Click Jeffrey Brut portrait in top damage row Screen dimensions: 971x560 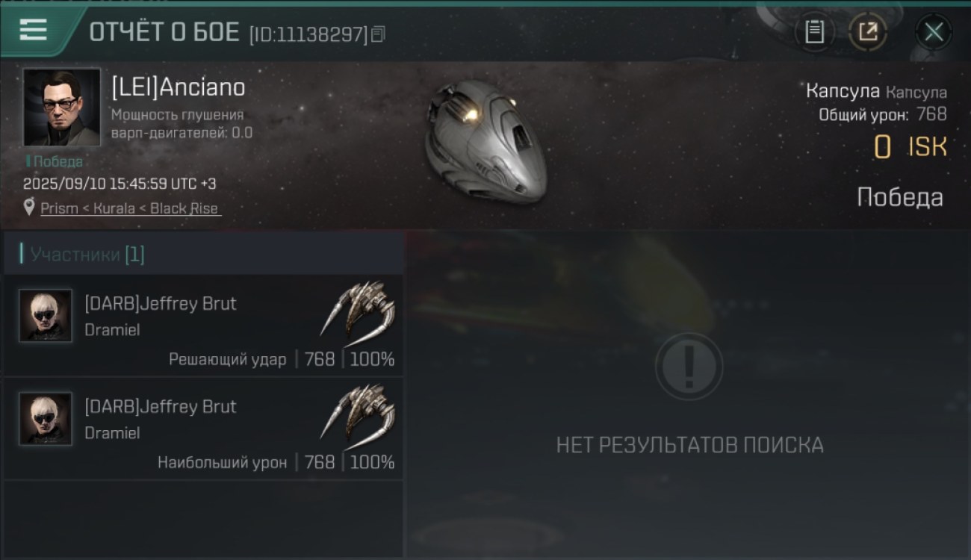[46, 419]
